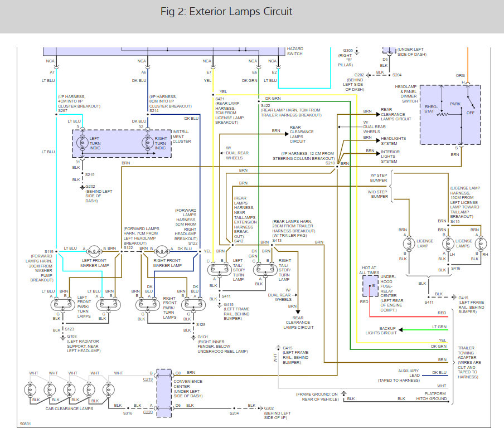504x443 pixels.
Task: Click the S123 splice label
Action: coord(70,329)
